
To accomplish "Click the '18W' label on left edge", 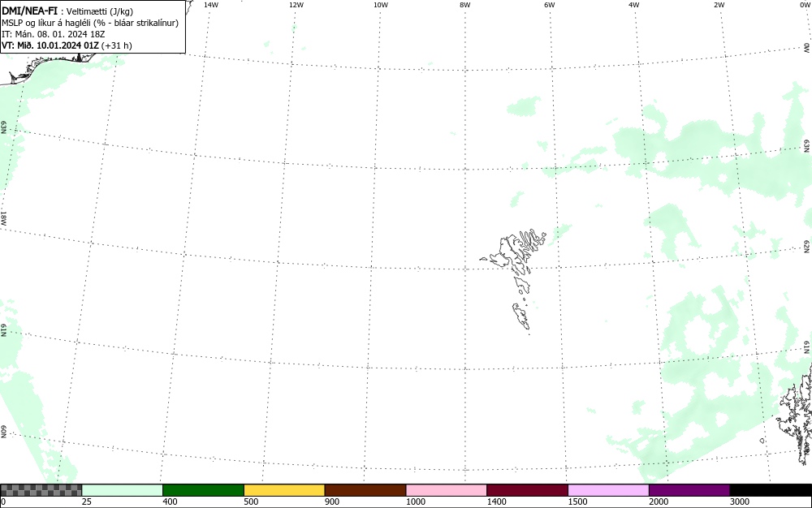I will tap(3, 217).
